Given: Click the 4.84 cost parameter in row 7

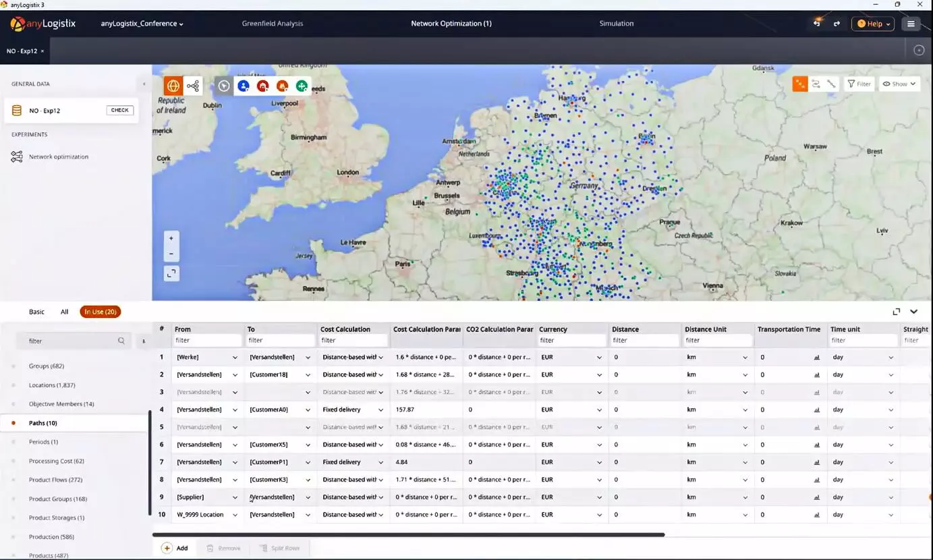Looking at the screenshot, I should pyautogui.click(x=426, y=462).
